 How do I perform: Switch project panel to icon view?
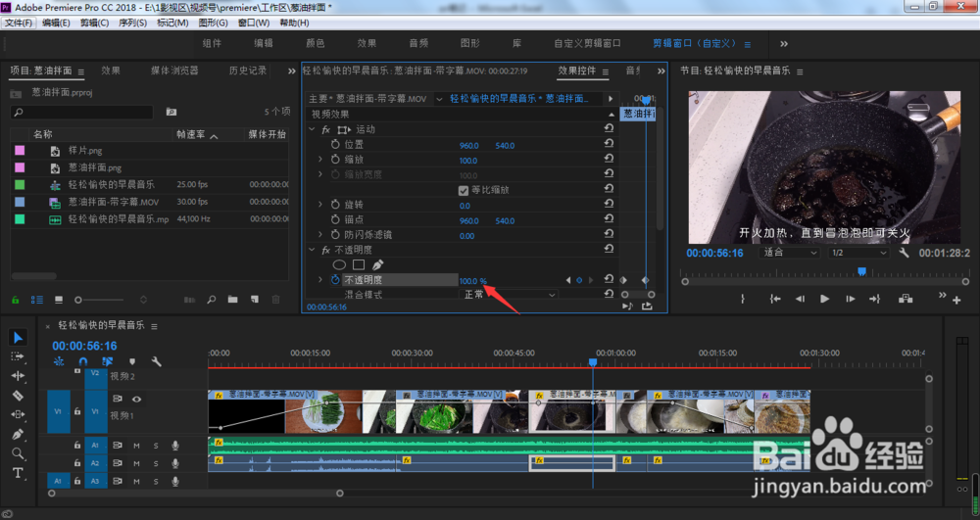[59, 301]
